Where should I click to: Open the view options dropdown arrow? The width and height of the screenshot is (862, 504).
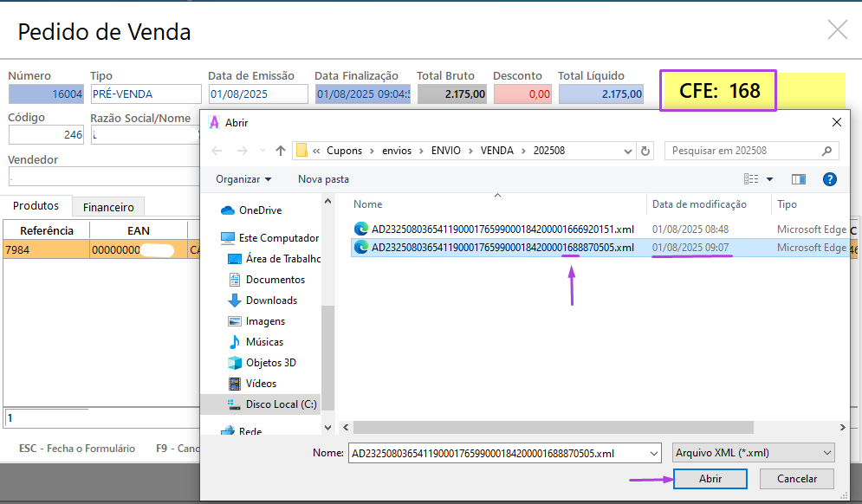coord(769,179)
